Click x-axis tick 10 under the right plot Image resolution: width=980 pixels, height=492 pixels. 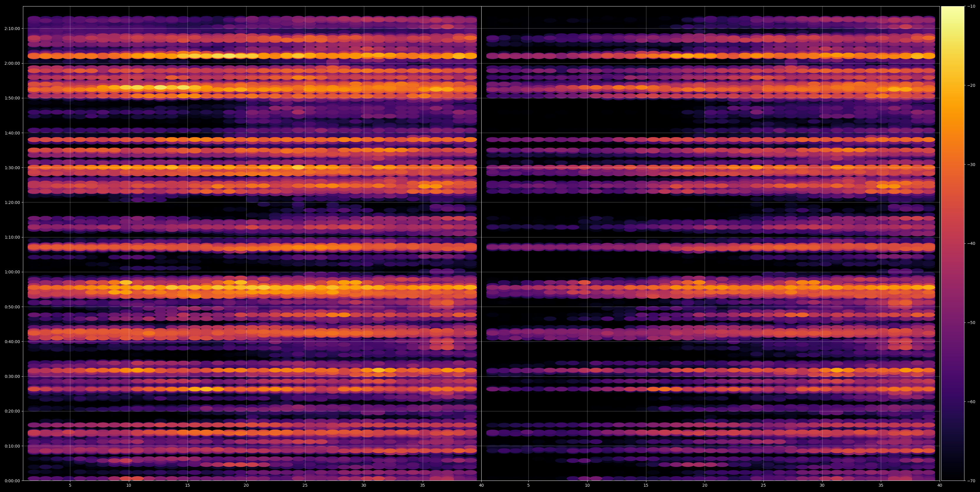coord(587,486)
